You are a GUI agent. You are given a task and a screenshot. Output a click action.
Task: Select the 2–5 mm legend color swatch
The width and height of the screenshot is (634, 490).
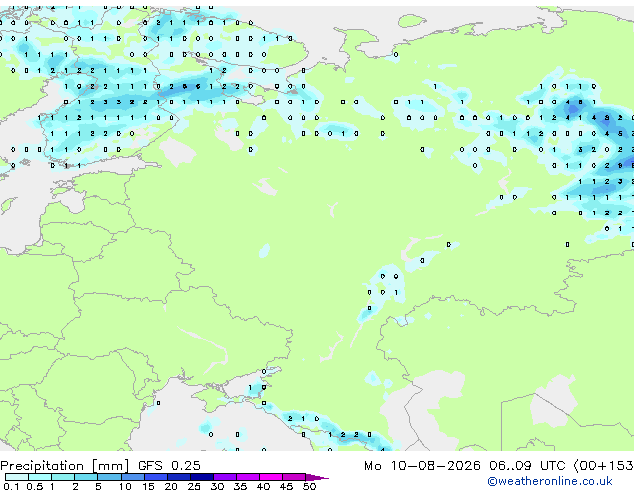coord(86,477)
